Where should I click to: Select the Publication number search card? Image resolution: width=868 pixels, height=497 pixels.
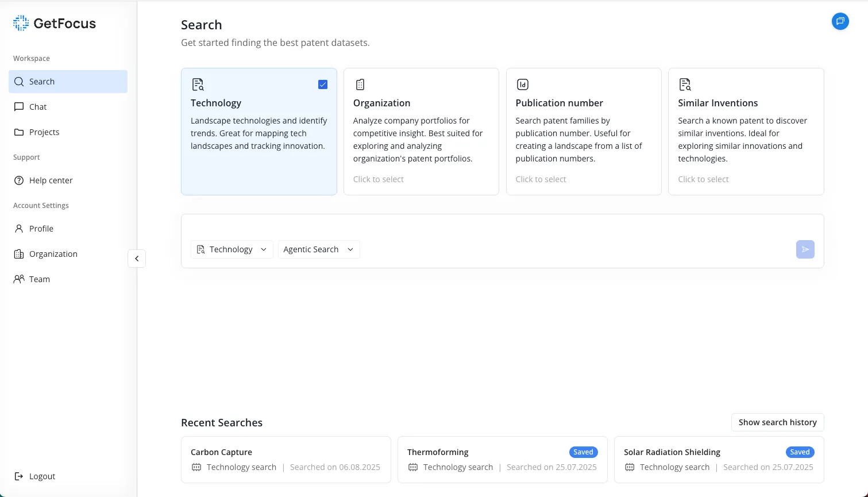click(x=584, y=132)
